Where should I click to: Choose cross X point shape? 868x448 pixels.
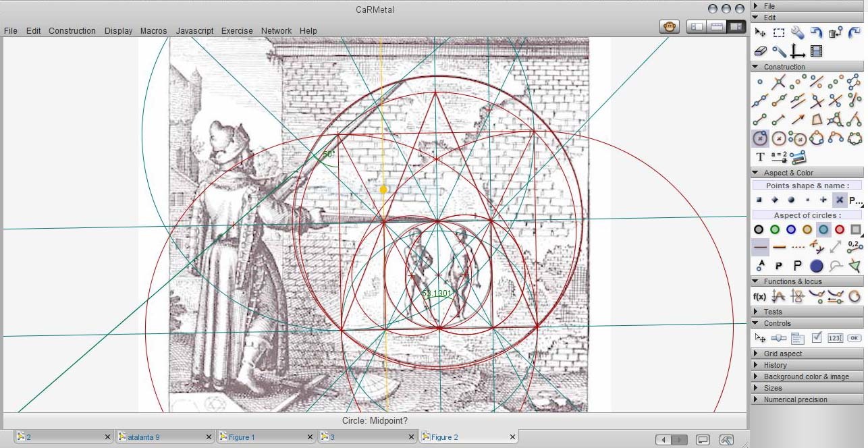pos(840,200)
